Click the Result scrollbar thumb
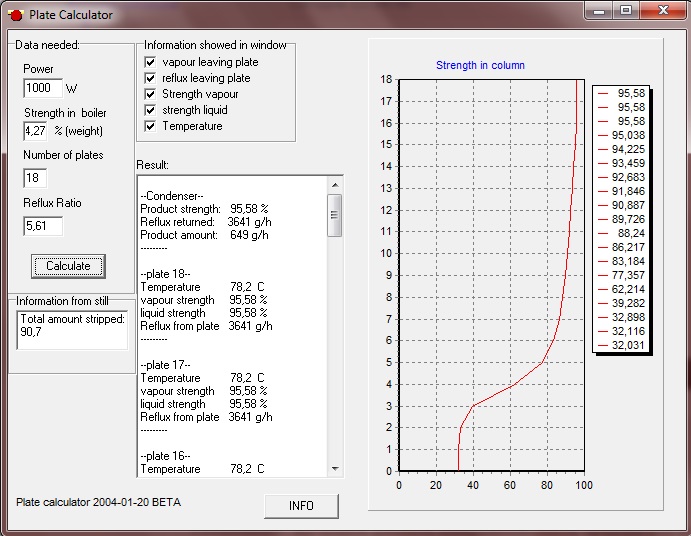The height and width of the screenshot is (536, 691). click(335, 215)
